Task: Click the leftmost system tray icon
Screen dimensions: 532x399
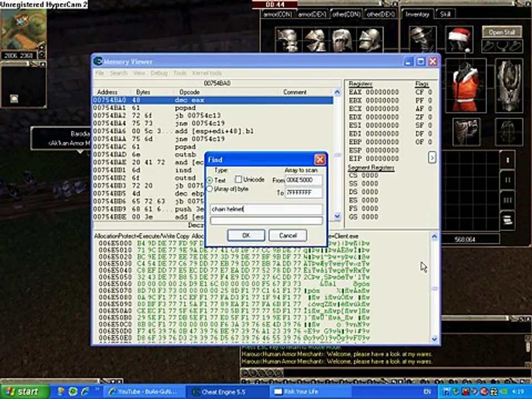Action: click(x=447, y=392)
